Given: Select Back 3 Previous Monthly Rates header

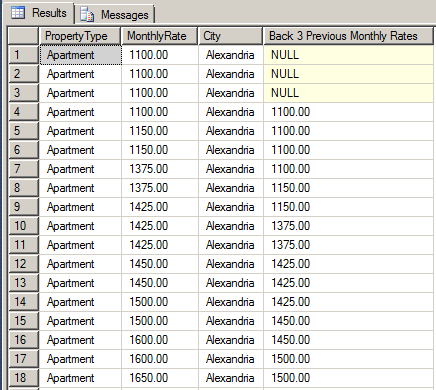Looking at the screenshot, I should coord(348,36).
